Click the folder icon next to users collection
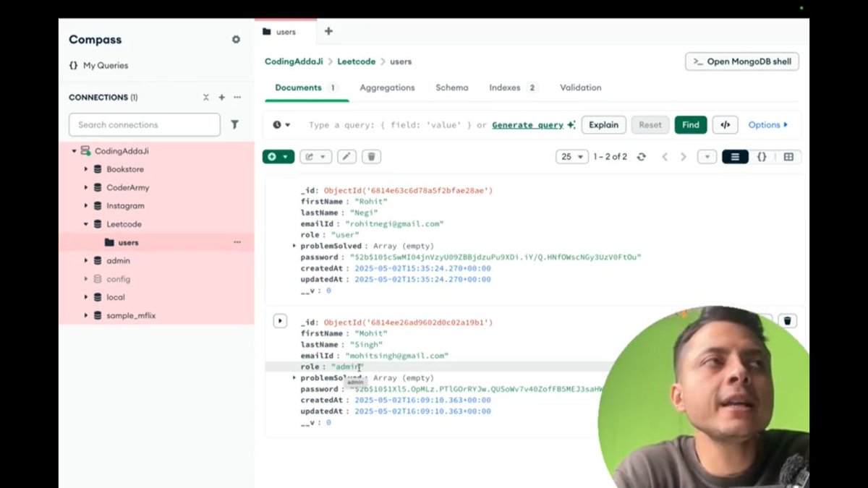 [x=109, y=242]
